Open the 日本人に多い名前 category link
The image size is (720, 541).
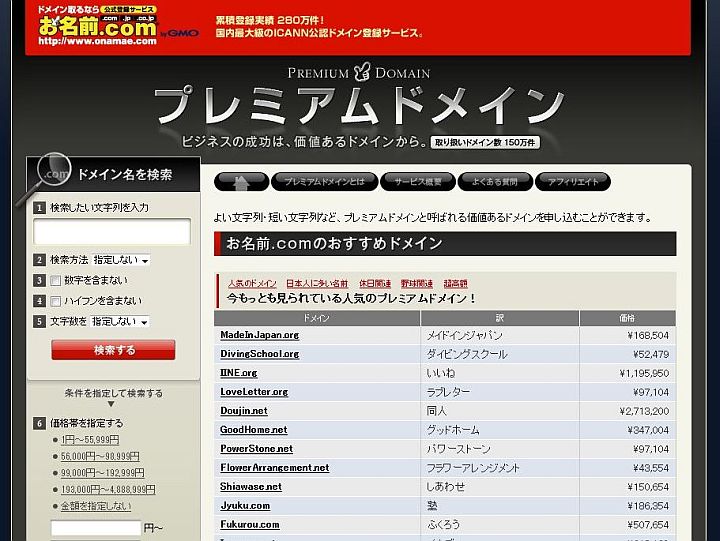(317, 283)
